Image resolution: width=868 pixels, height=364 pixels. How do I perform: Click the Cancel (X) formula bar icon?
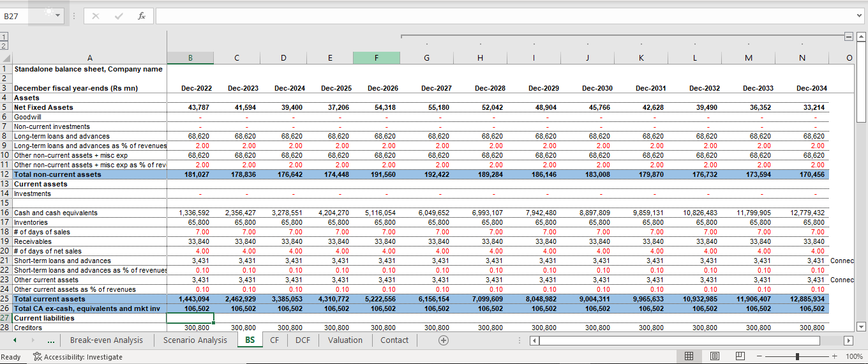point(96,15)
